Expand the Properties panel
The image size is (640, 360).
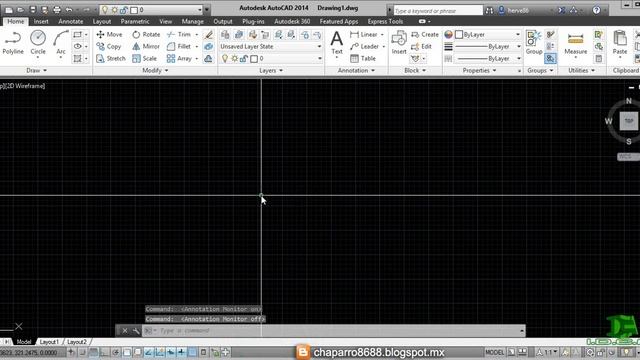(479, 71)
